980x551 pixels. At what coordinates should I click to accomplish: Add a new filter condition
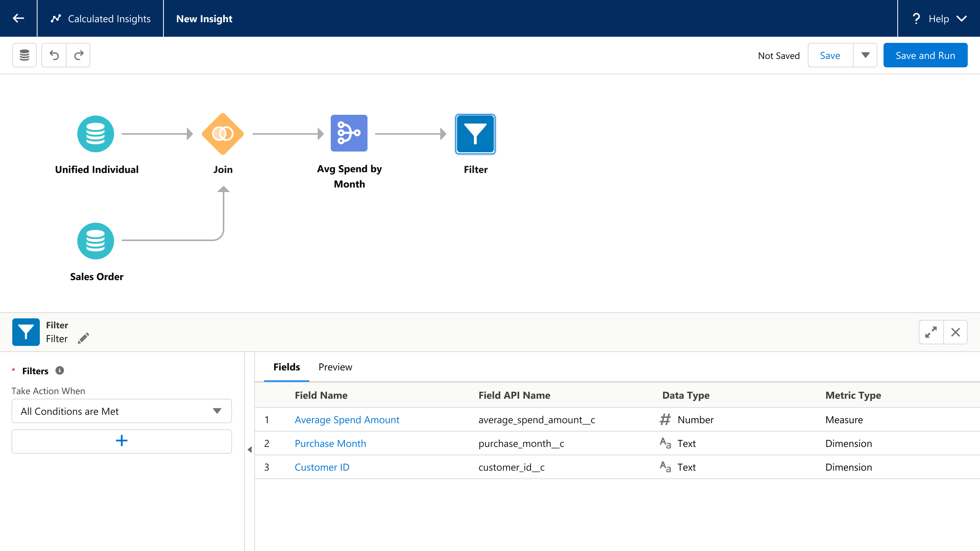[121, 441]
